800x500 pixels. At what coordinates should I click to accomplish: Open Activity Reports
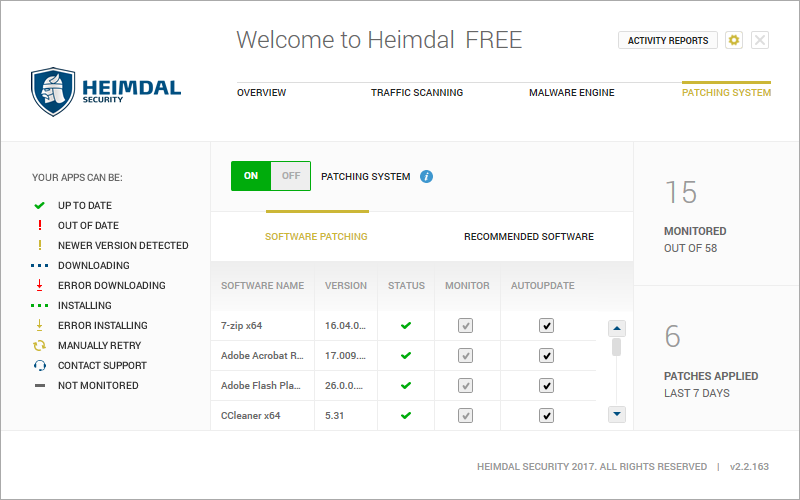[668, 41]
